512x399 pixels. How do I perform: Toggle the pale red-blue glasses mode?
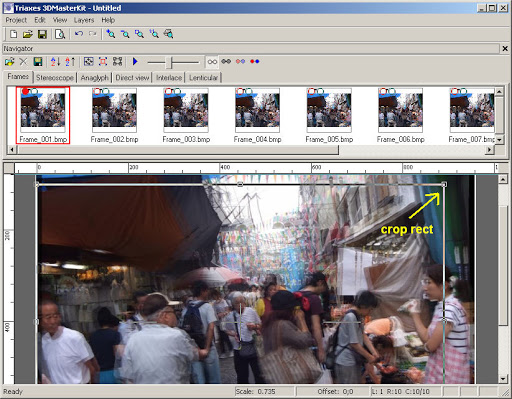[x=240, y=62]
